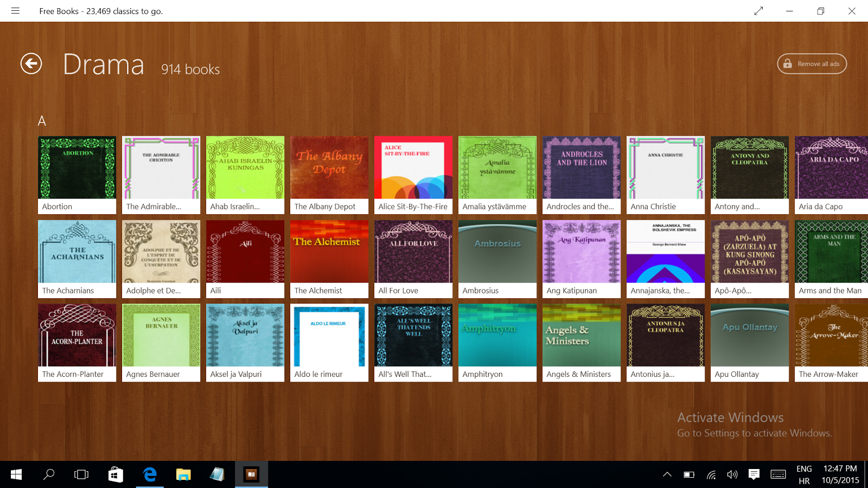Show hidden system tray icons
This screenshot has height=488, width=868.
(667, 474)
